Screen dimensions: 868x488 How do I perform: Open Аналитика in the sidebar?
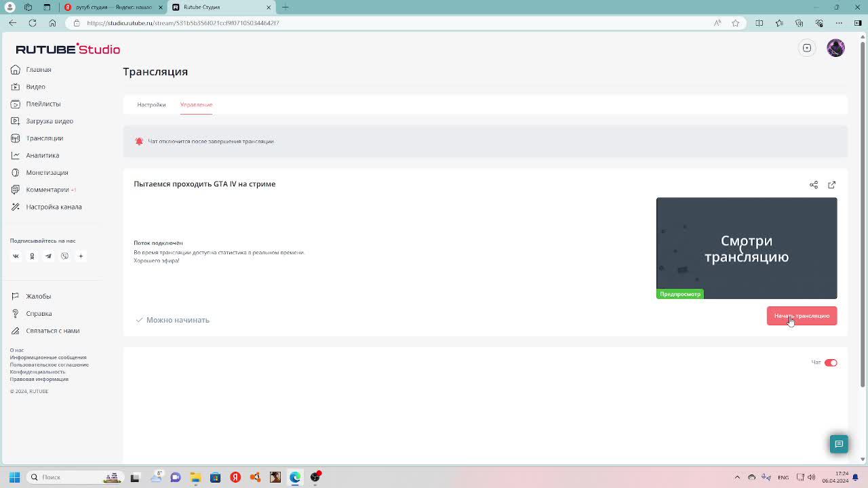tap(42, 155)
